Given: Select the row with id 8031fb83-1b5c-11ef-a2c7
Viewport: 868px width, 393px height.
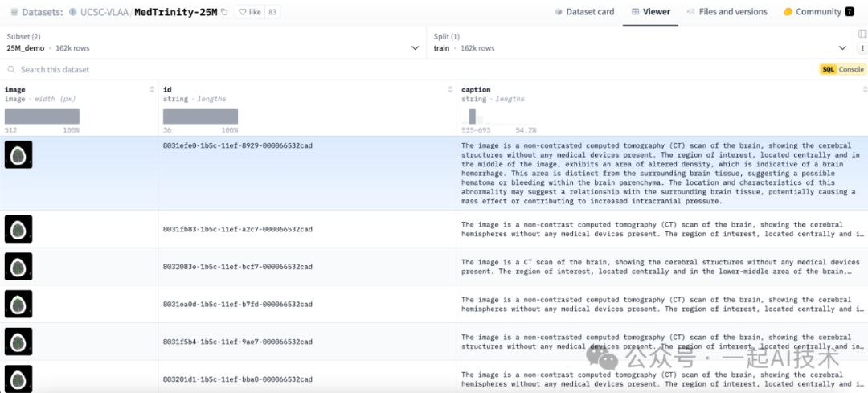Looking at the screenshot, I should 237,229.
